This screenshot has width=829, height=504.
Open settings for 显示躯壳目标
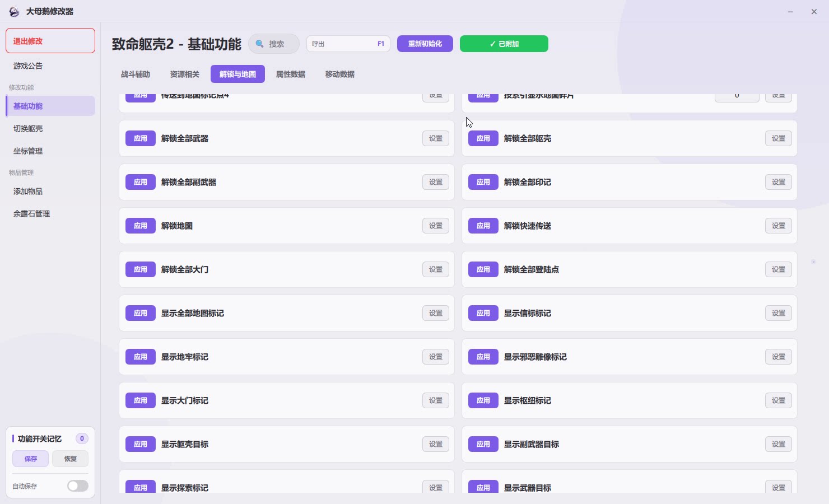(436, 444)
